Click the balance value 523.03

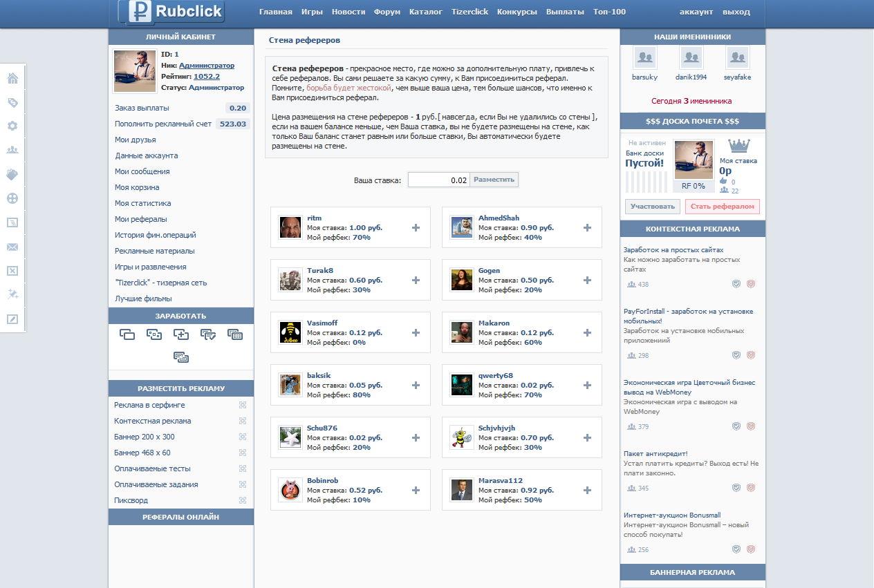click(x=232, y=124)
